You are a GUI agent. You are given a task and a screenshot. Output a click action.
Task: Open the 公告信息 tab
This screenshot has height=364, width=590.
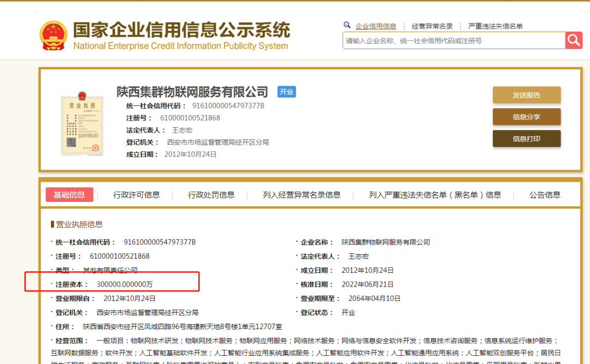(545, 195)
